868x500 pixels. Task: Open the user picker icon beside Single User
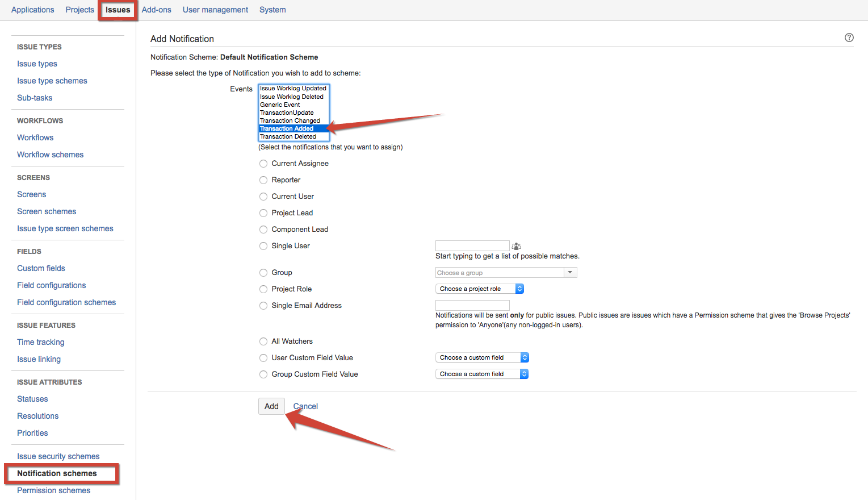(x=516, y=246)
